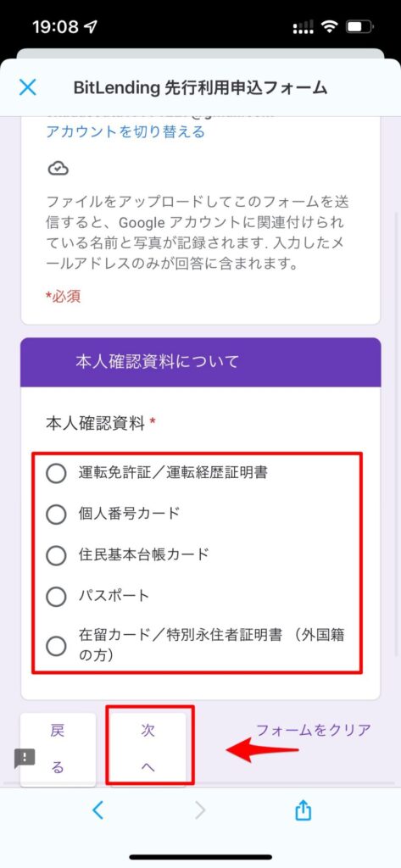Go back with the browser back chevron

coord(97,810)
